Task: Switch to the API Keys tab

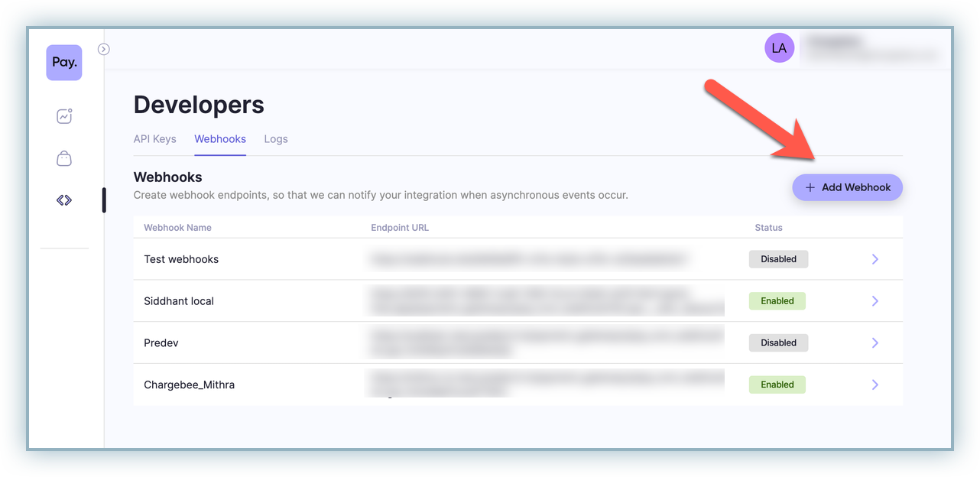Action: [x=154, y=139]
